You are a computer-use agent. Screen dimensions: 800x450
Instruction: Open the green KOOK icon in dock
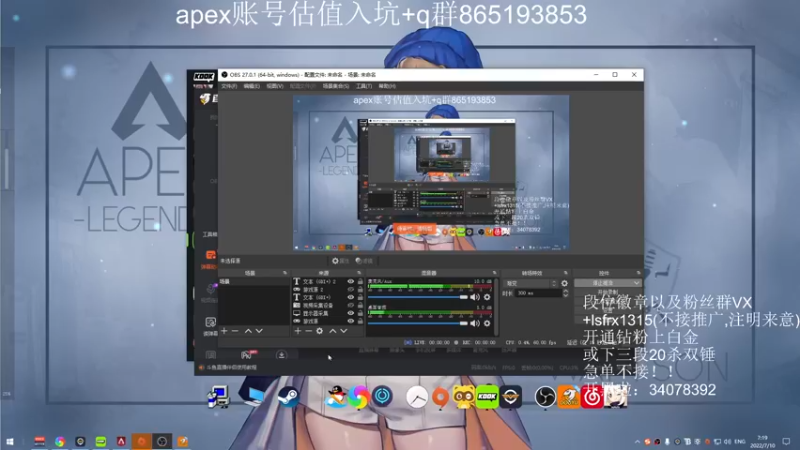(x=487, y=396)
